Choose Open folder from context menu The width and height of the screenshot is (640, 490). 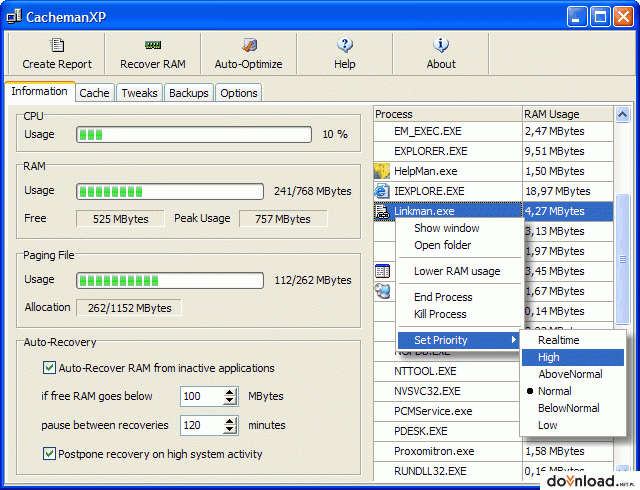[x=443, y=245]
